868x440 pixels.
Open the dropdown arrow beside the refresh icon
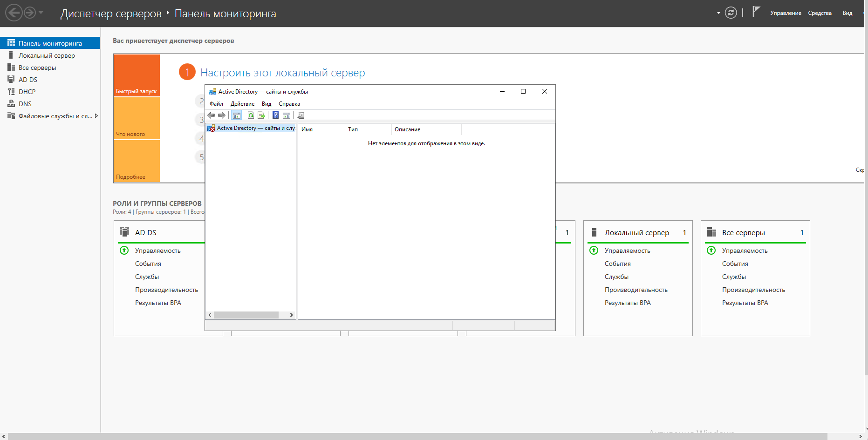coord(718,13)
